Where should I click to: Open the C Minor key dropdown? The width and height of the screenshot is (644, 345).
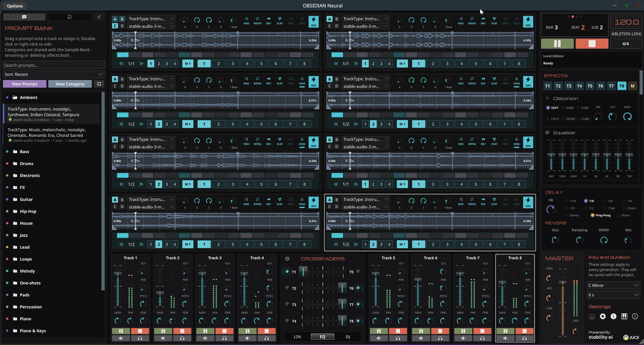[613, 285]
